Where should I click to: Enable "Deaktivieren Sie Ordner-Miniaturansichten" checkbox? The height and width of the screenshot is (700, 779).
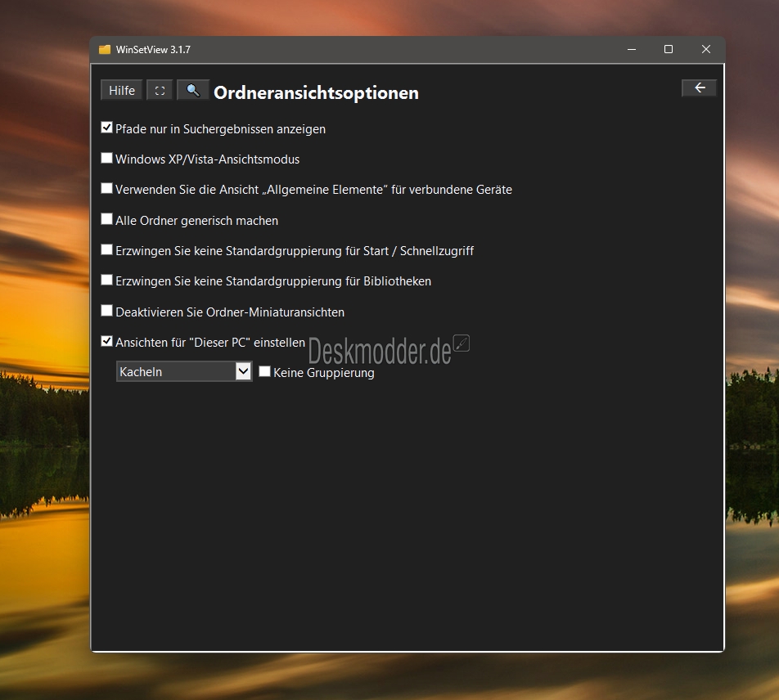pos(106,311)
